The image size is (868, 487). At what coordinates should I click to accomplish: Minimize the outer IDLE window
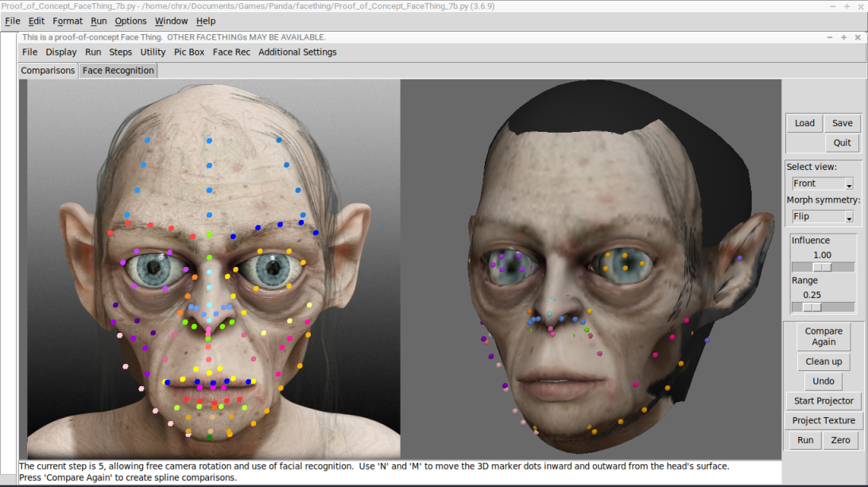(832, 6)
